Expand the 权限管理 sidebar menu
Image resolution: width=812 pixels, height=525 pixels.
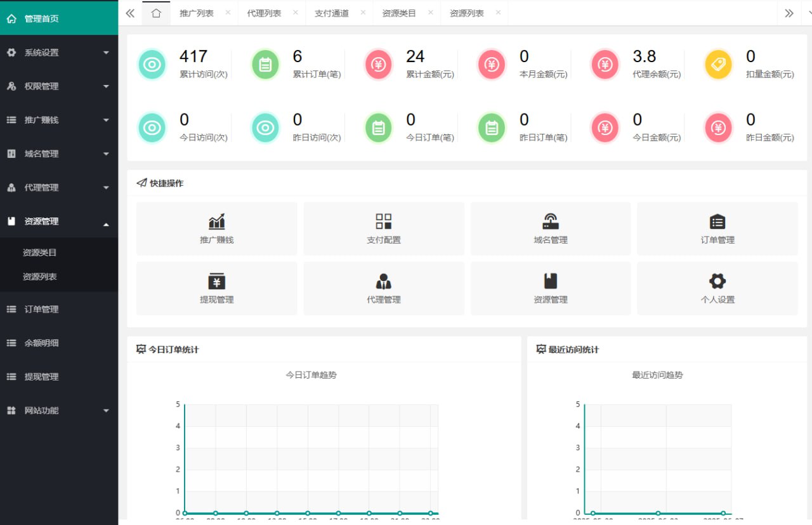pos(58,86)
